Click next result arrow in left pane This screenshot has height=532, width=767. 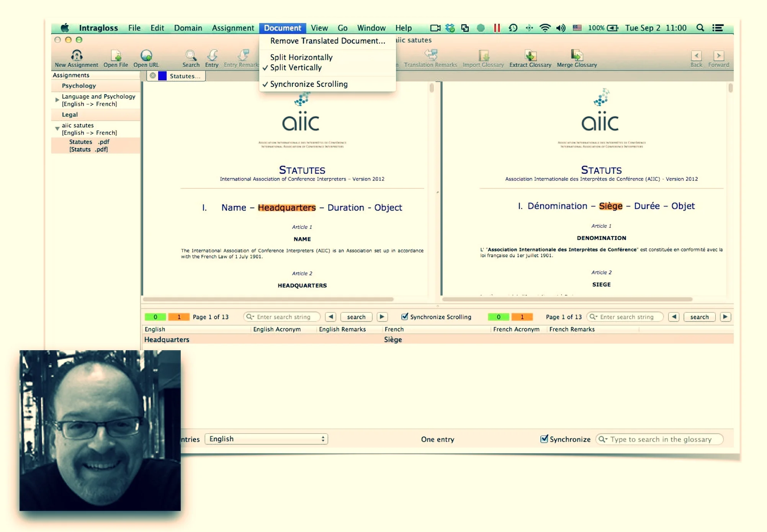click(x=382, y=317)
